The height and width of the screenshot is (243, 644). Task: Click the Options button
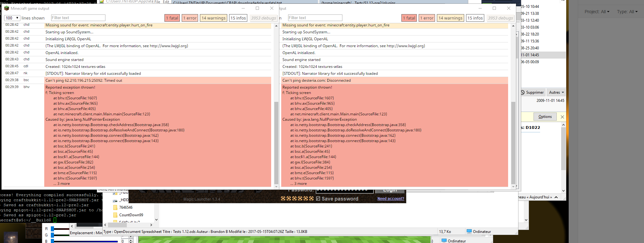(545, 117)
